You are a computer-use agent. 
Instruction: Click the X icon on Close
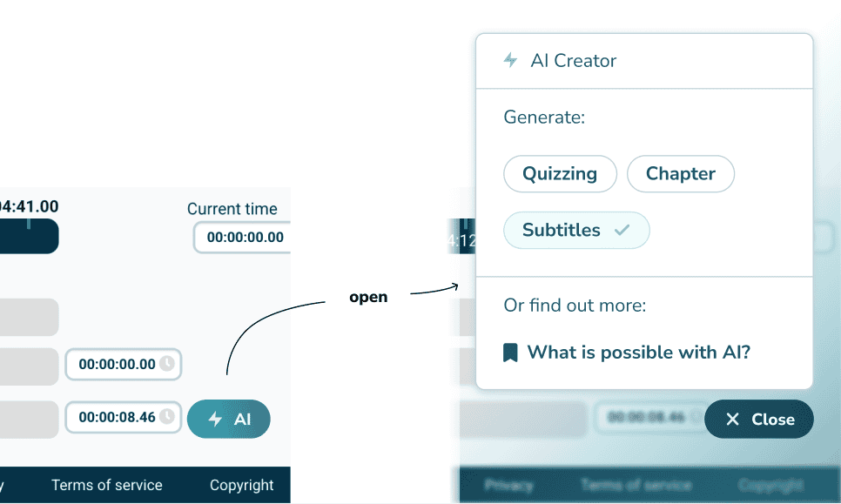[732, 420]
